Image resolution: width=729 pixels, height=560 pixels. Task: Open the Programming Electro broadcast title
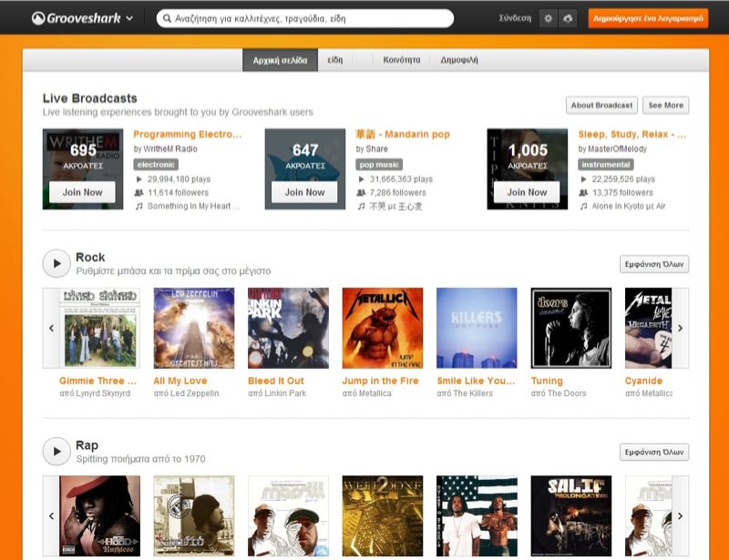pos(188,134)
